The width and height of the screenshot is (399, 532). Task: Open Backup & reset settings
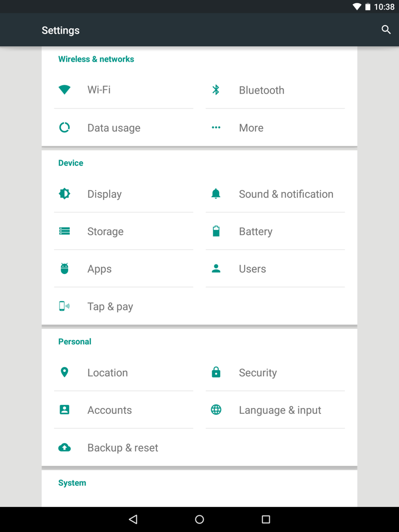pos(123,448)
